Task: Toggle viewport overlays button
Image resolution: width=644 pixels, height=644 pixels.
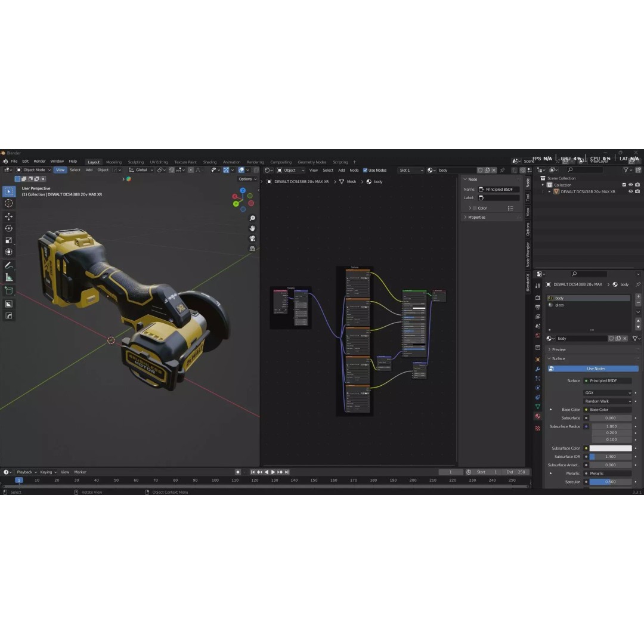Action: pos(241,170)
